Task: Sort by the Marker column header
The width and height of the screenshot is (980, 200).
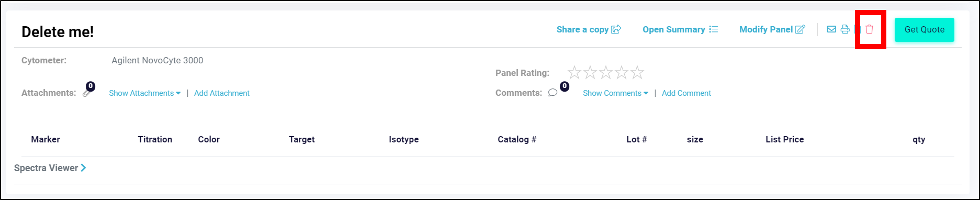Action: click(x=46, y=139)
